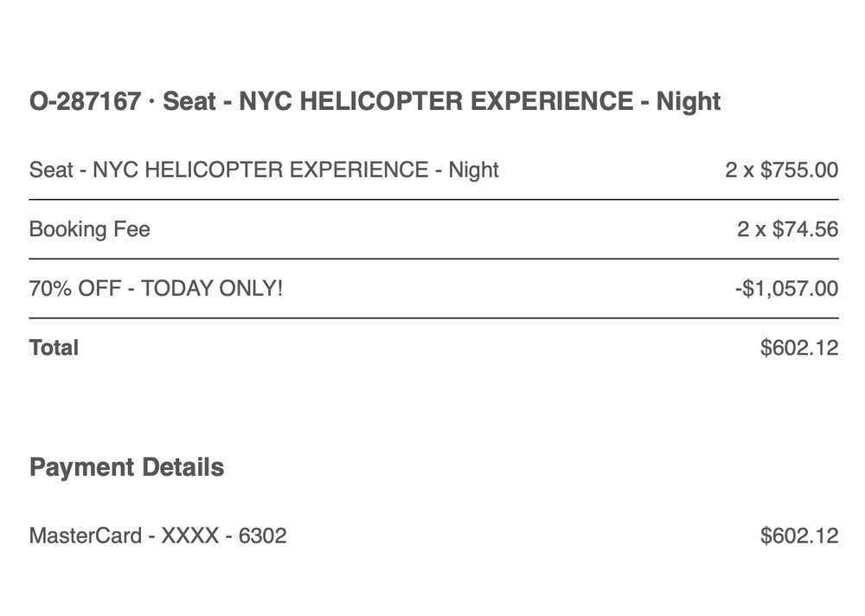865x616 pixels.
Task: Click the order number O-287167
Action: (x=85, y=102)
